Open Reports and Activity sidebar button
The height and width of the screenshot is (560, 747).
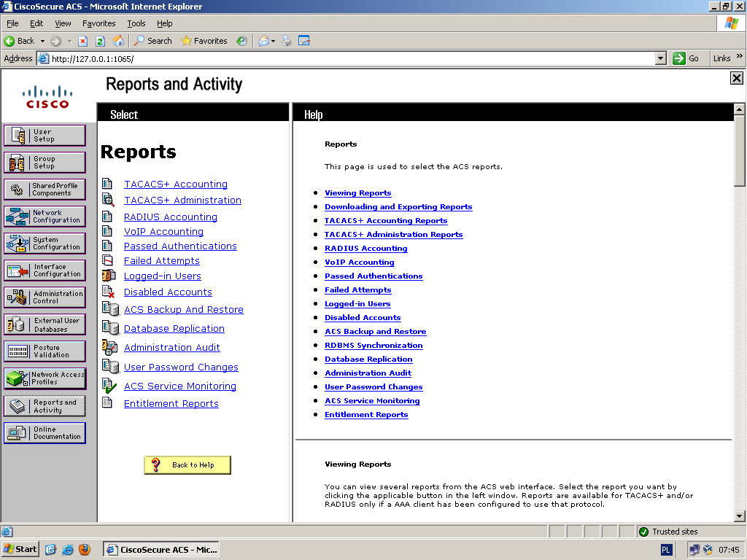click(44, 405)
